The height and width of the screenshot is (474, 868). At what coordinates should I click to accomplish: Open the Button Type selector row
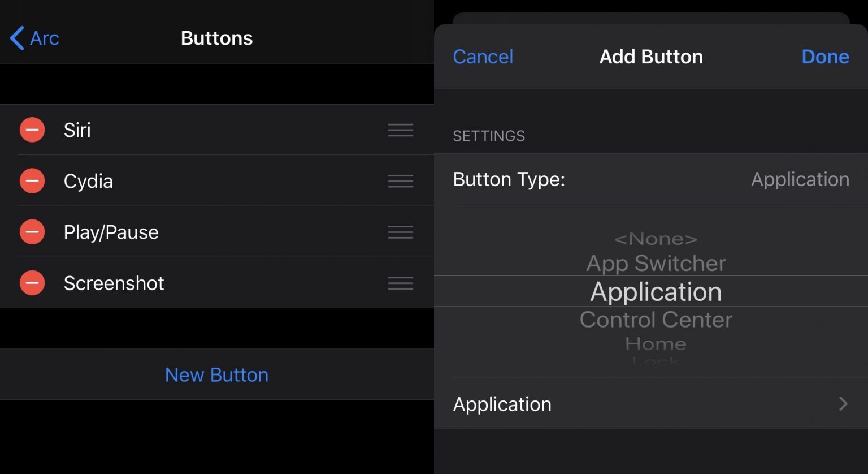click(650, 179)
